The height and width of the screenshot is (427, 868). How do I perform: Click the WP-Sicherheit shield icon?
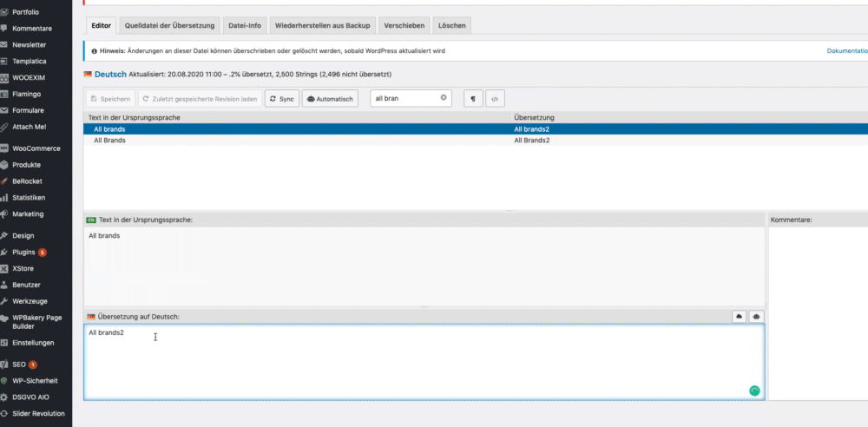3,381
